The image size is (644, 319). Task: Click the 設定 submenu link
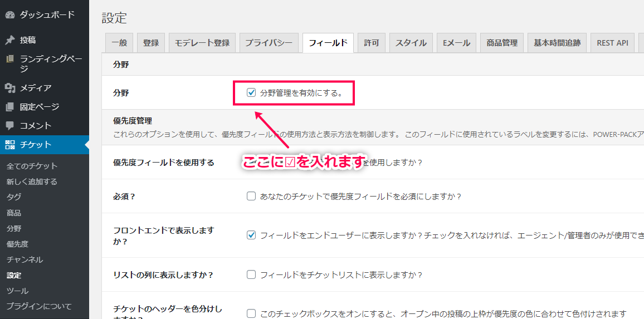(14, 275)
